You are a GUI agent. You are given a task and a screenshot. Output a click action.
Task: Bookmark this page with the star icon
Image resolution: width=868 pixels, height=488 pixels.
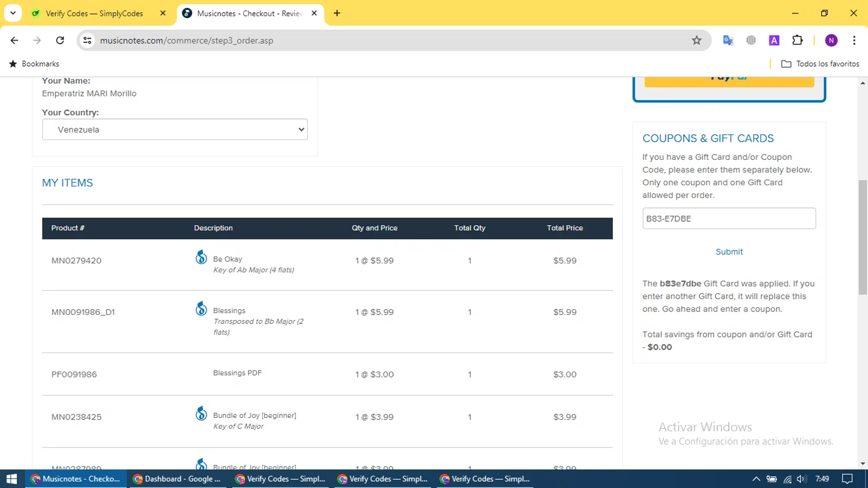pyautogui.click(x=697, y=41)
